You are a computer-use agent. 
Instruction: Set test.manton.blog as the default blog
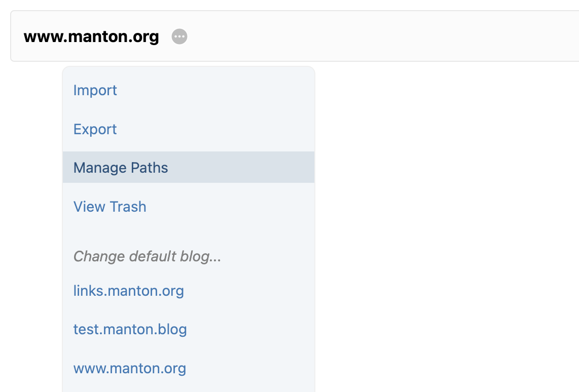(130, 329)
